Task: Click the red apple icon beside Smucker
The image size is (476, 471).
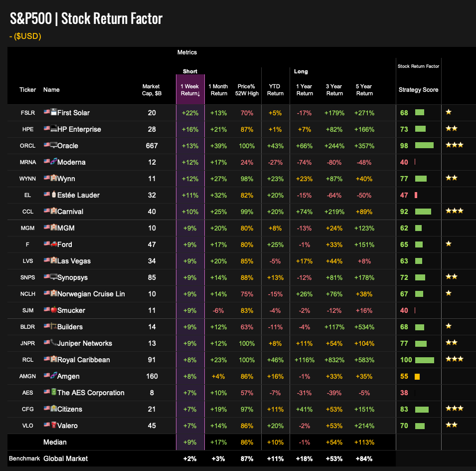Action: pos(54,309)
